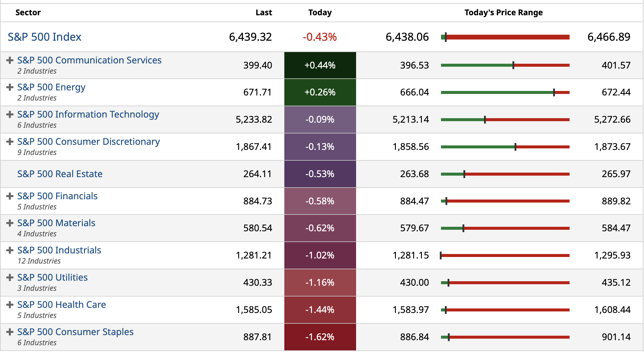The height and width of the screenshot is (362, 644).
Task: Click the +0.44% Communication Services cell
Action: (320, 65)
